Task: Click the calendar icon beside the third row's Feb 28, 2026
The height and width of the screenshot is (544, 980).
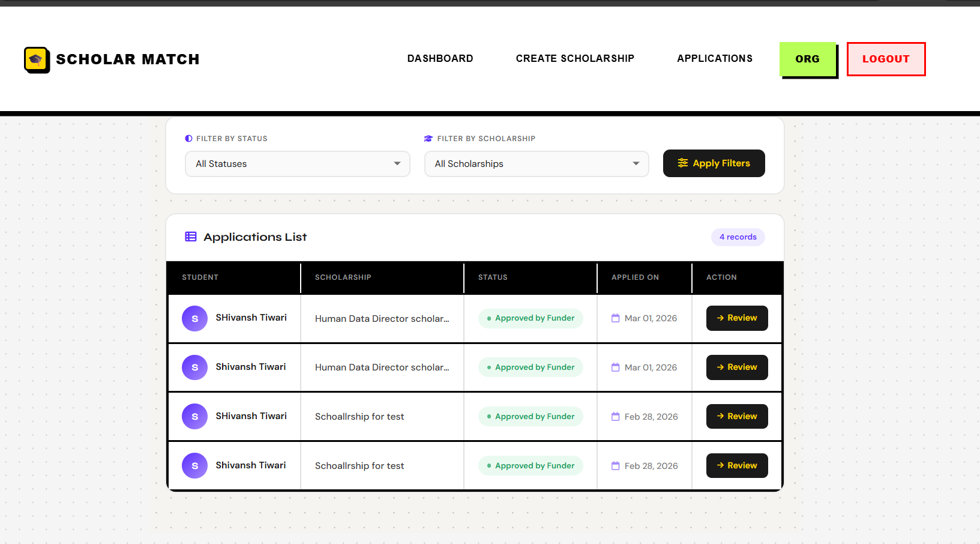Action: coord(615,417)
